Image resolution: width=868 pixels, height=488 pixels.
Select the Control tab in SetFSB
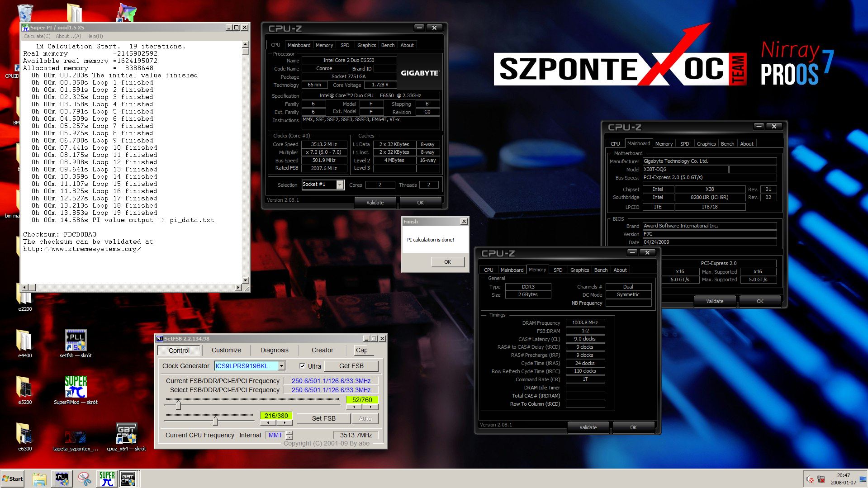coord(179,351)
